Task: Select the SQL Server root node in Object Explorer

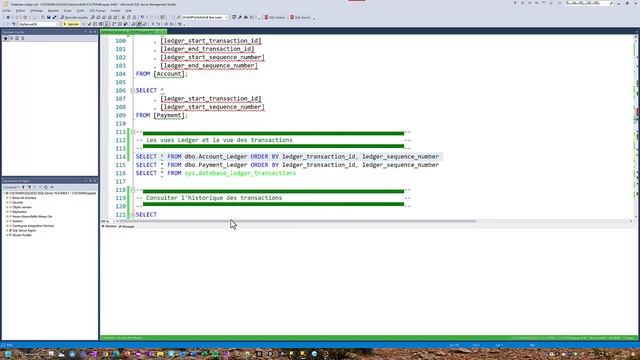Action: 52,193
